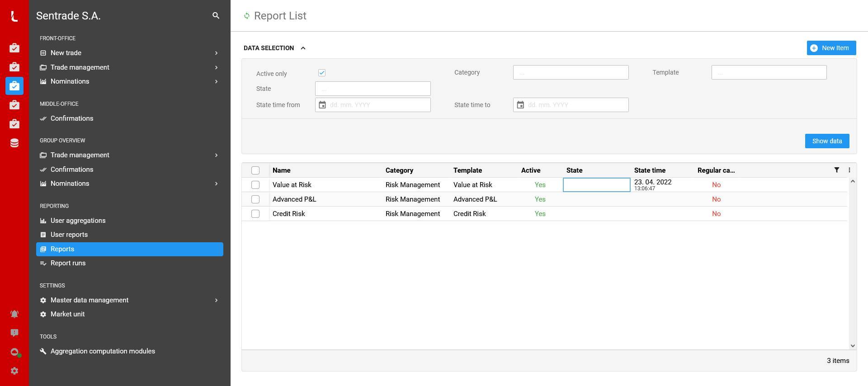
Task: Click the refresh icon beside Report List
Action: pyautogui.click(x=247, y=16)
